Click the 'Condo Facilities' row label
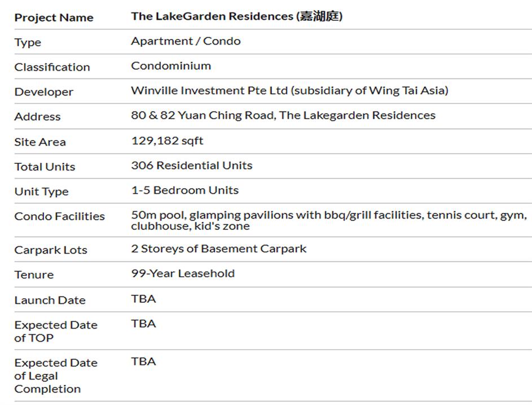Image resolution: width=532 pixels, height=405 pixels. coord(59,216)
